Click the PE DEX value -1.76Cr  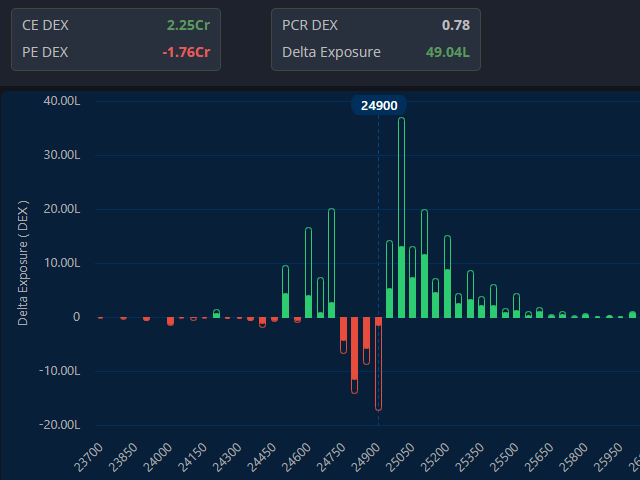coord(187,52)
